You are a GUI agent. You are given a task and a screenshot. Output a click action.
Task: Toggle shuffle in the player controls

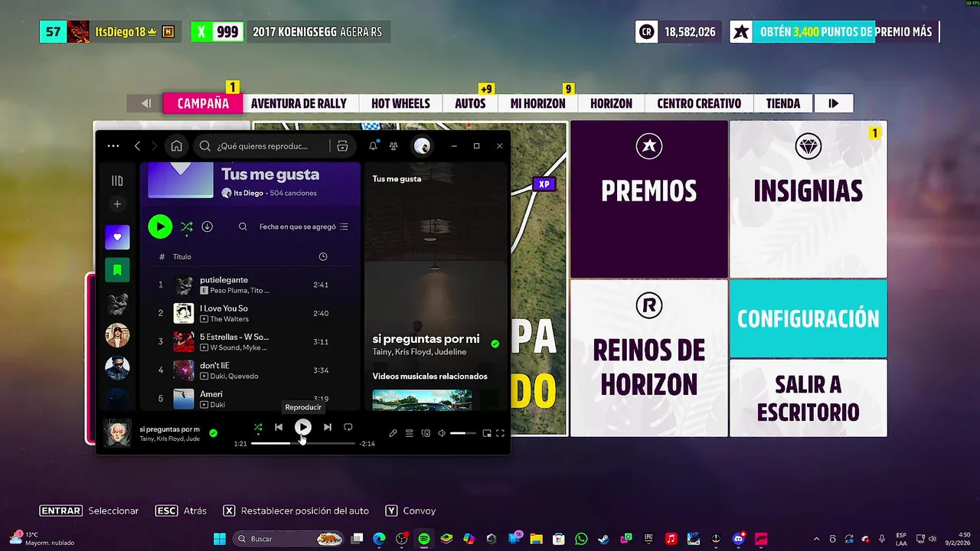pyautogui.click(x=258, y=427)
